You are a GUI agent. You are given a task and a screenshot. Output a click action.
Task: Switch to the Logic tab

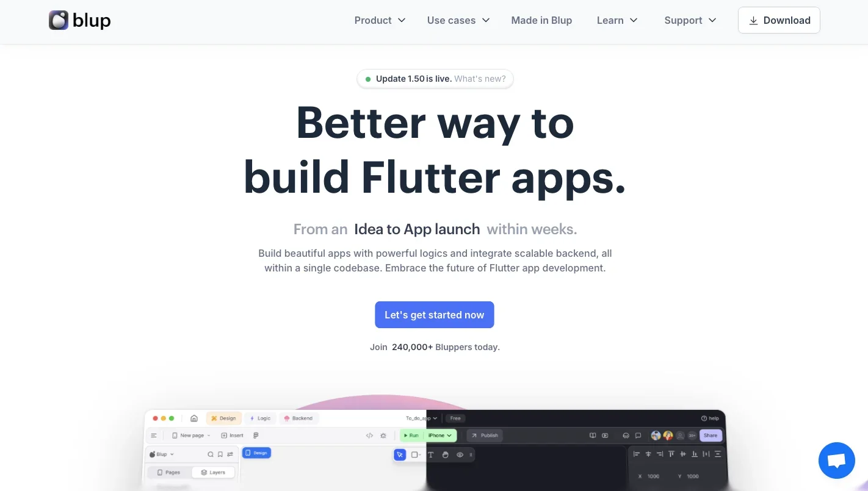pyautogui.click(x=260, y=418)
